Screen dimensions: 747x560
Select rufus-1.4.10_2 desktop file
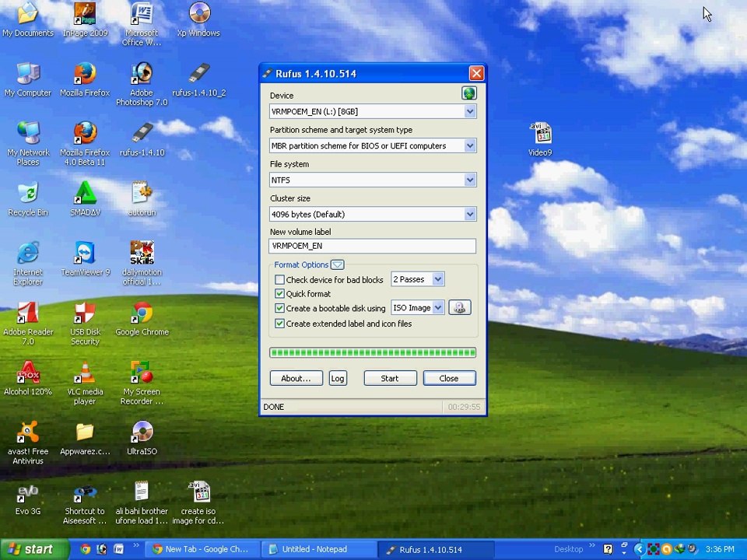[198, 80]
